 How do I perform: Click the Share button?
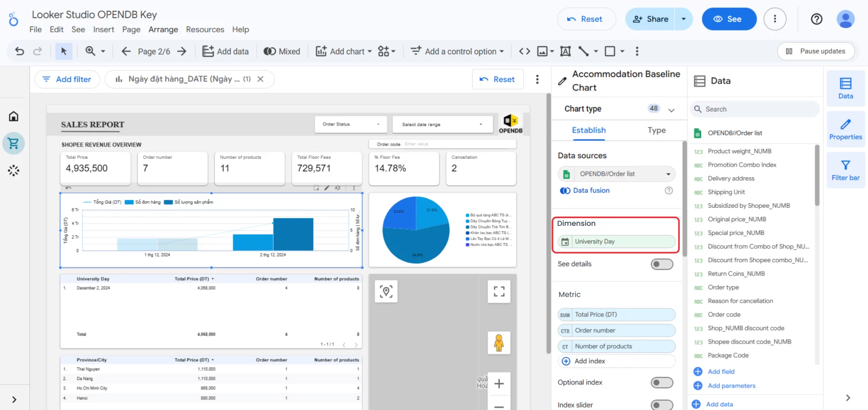pyautogui.click(x=650, y=19)
